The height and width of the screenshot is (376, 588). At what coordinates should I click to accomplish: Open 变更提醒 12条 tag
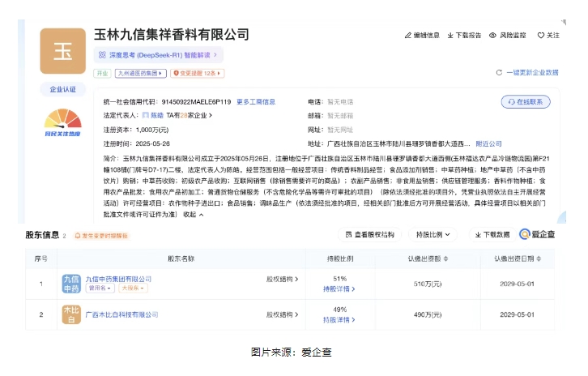coord(198,73)
